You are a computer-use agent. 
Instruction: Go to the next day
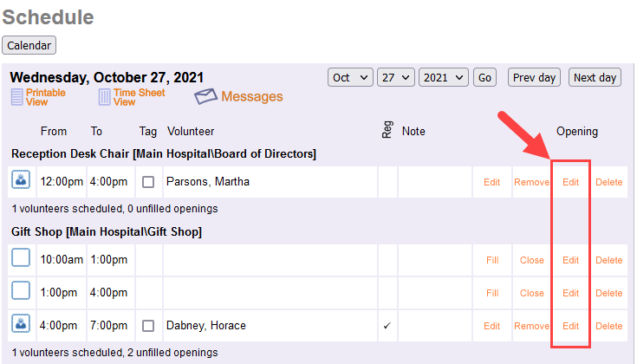(x=595, y=78)
